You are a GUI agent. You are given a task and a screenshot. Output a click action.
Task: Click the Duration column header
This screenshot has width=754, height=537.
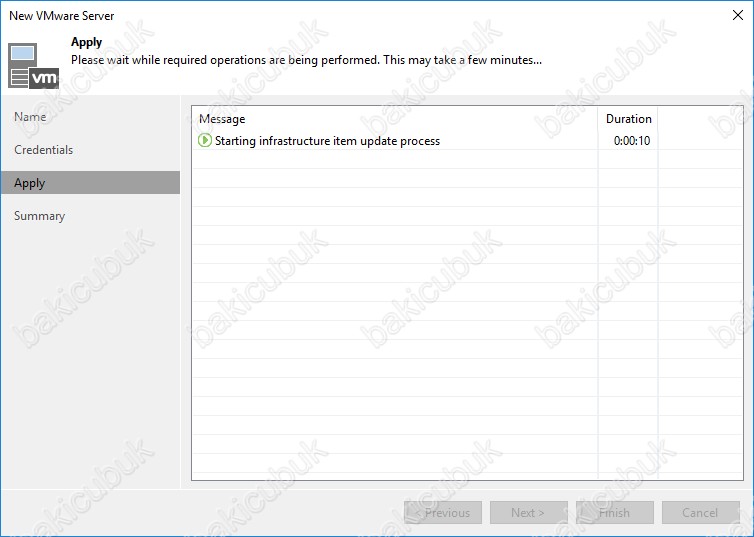(628, 119)
